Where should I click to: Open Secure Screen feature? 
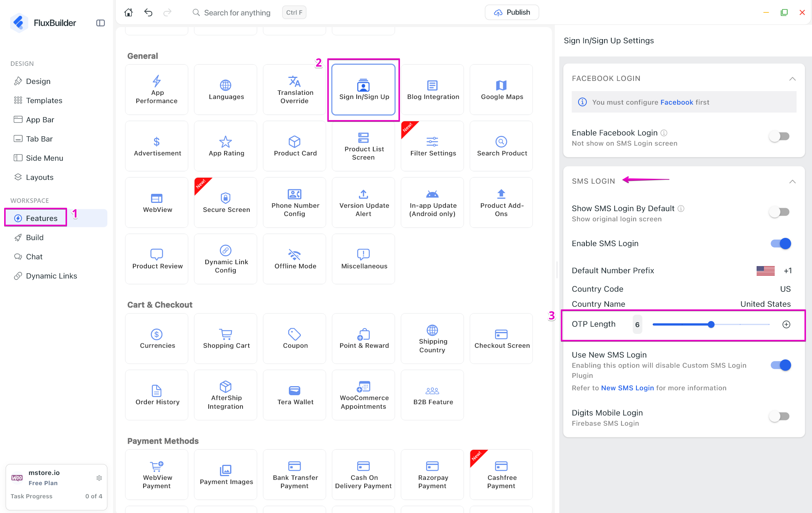(226, 202)
